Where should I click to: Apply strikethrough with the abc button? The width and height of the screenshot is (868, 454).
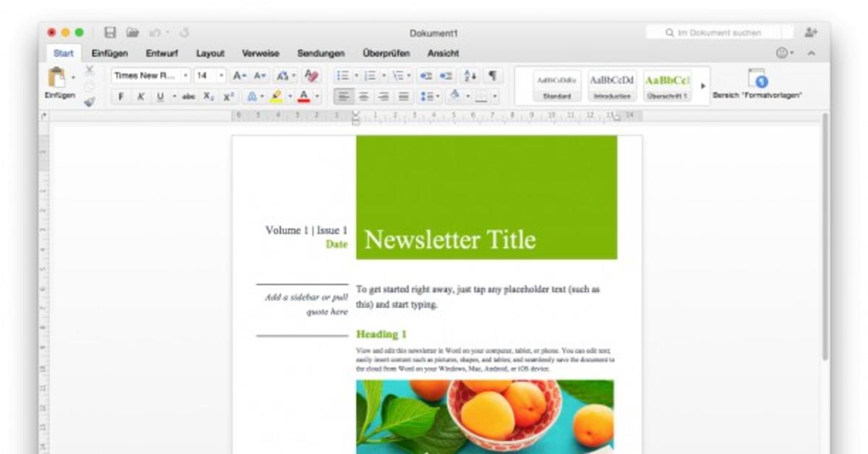tap(189, 96)
